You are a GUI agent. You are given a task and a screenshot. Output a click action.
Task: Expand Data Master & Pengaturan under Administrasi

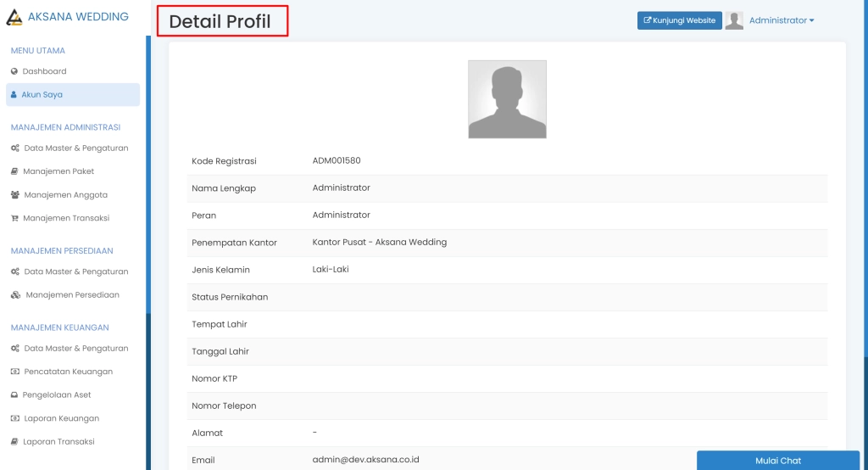pyautogui.click(x=75, y=148)
